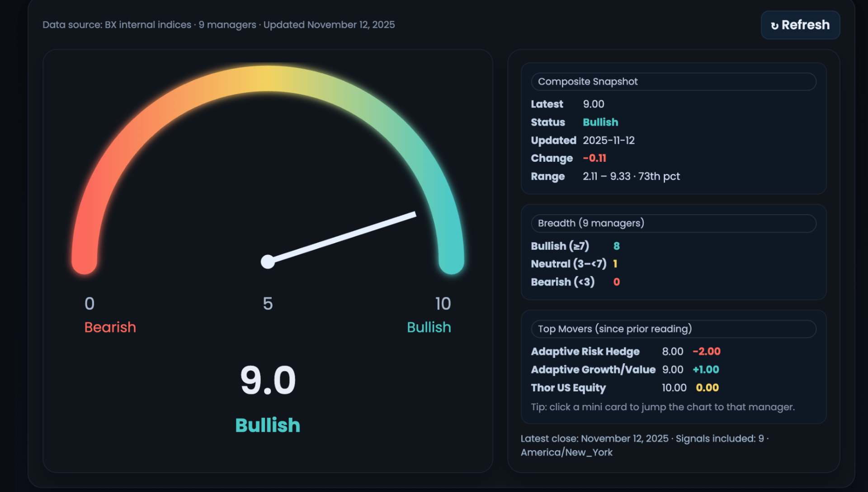Open the Adaptive Risk Hedge row

[585, 351]
